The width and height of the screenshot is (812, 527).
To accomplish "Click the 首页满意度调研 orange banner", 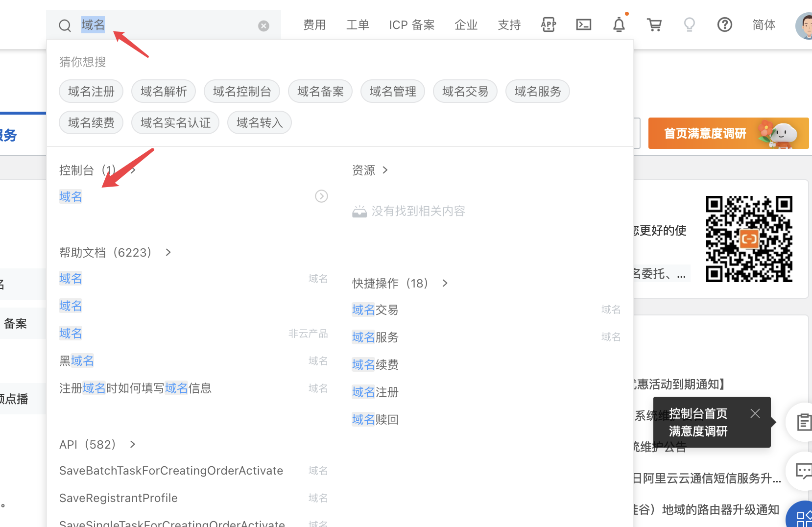I will [728, 133].
